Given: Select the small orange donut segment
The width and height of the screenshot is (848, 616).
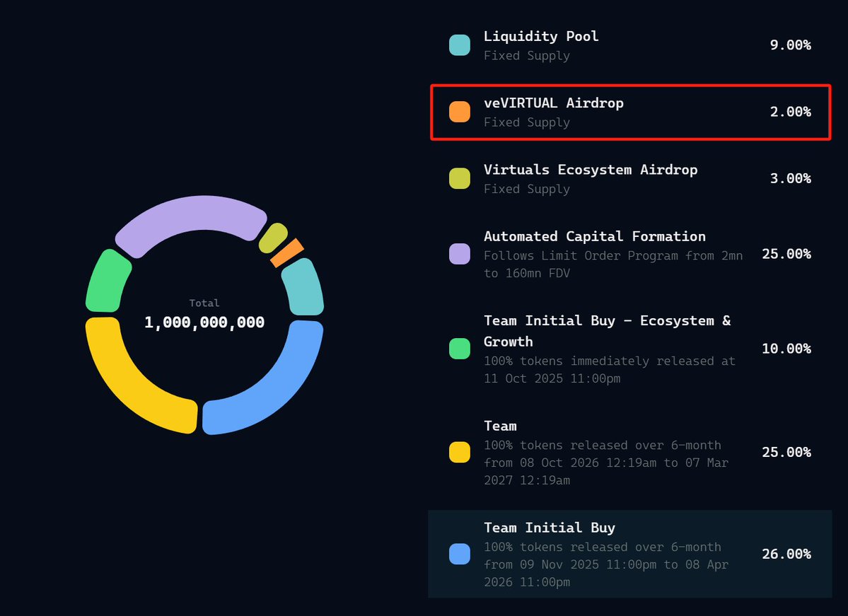Looking at the screenshot, I should click(x=287, y=252).
